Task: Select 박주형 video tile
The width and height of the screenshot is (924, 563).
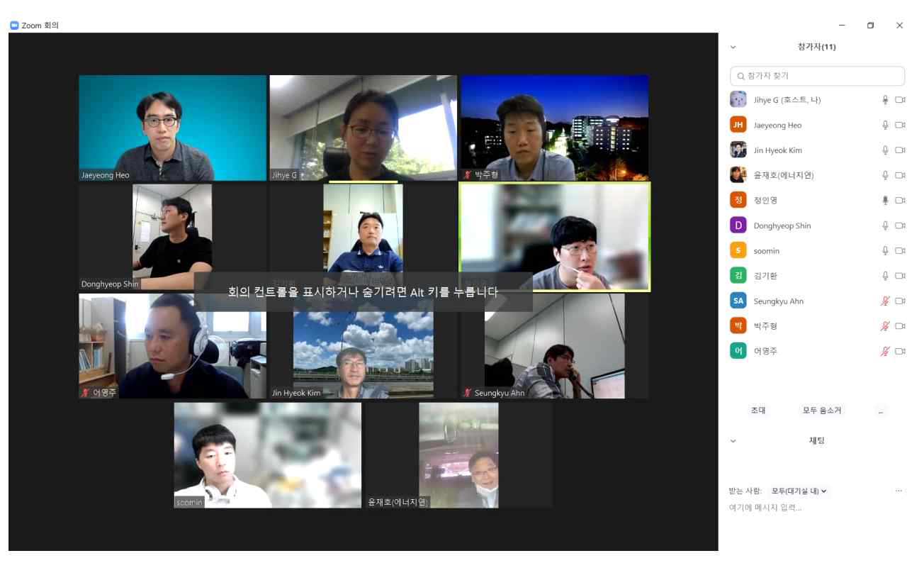Action: click(554, 128)
